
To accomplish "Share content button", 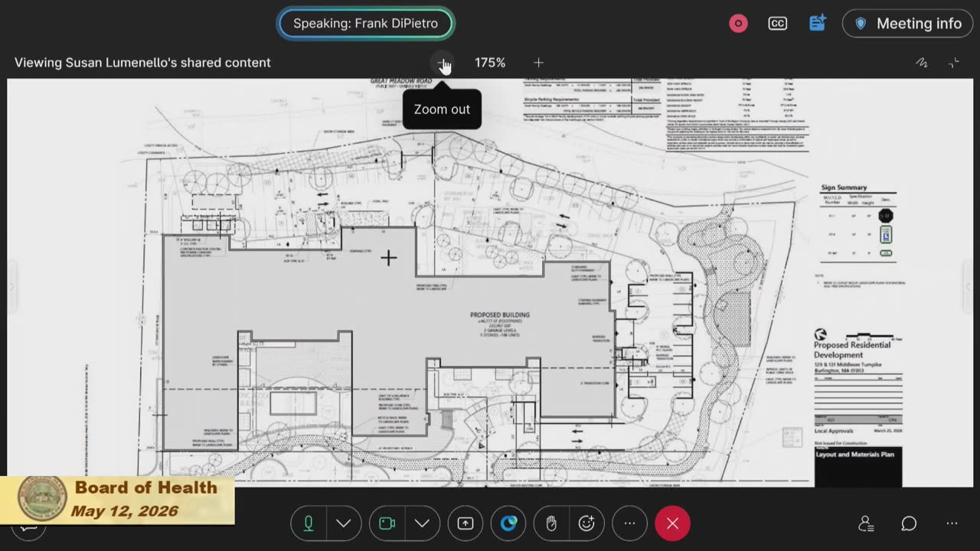I will (x=465, y=523).
